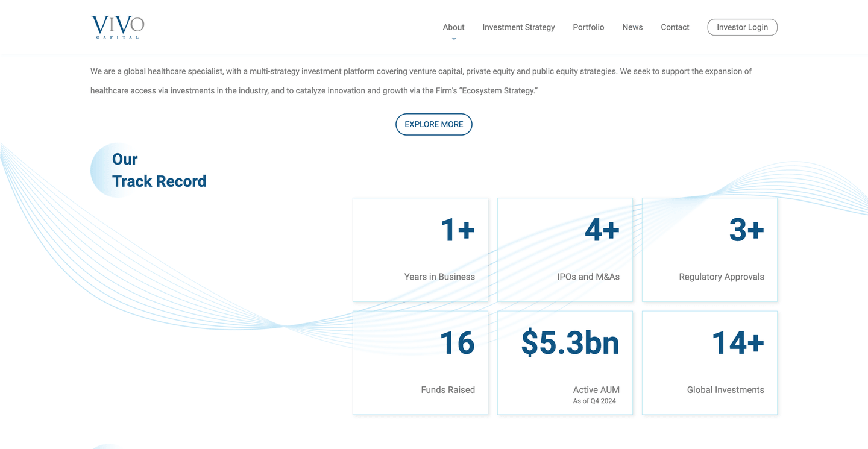868x449 pixels.
Task: Expand the About dropdown indicator arrow
Action: click(x=454, y=39)
